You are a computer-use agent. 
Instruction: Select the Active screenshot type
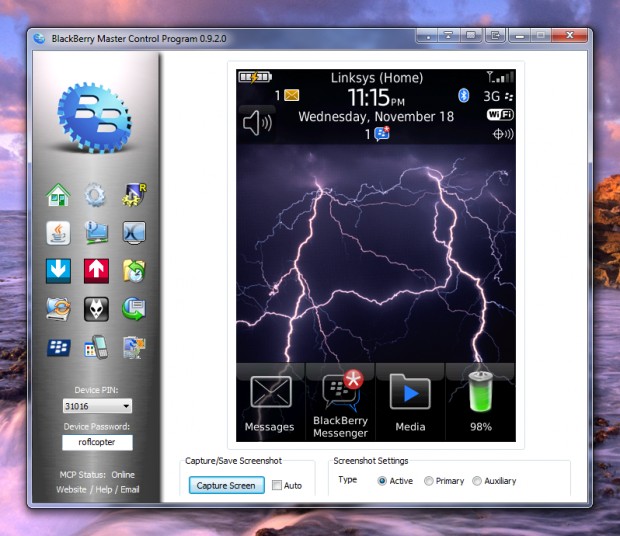tap(382, 481)
